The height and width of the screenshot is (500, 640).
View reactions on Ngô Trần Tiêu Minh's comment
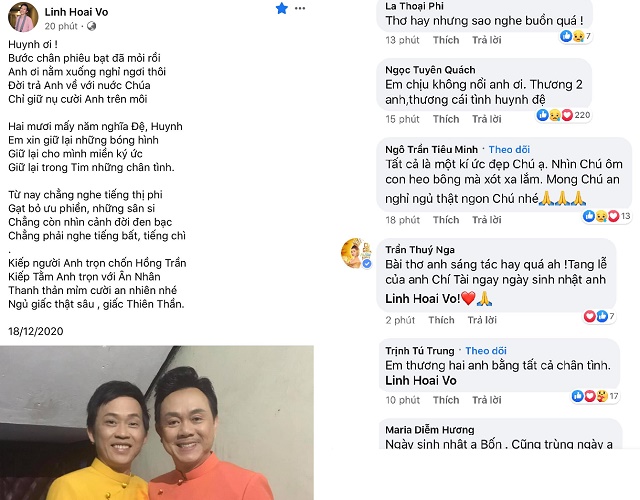point(607,216)
